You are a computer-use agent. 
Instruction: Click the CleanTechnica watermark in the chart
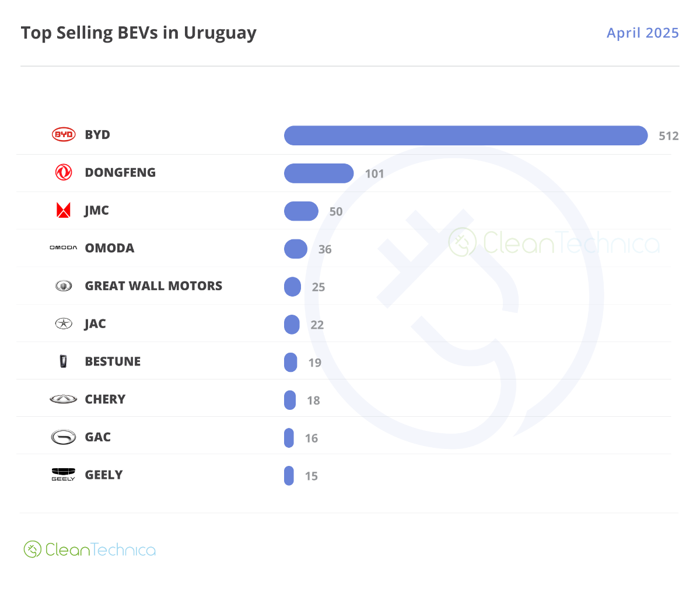pos(554,243)
